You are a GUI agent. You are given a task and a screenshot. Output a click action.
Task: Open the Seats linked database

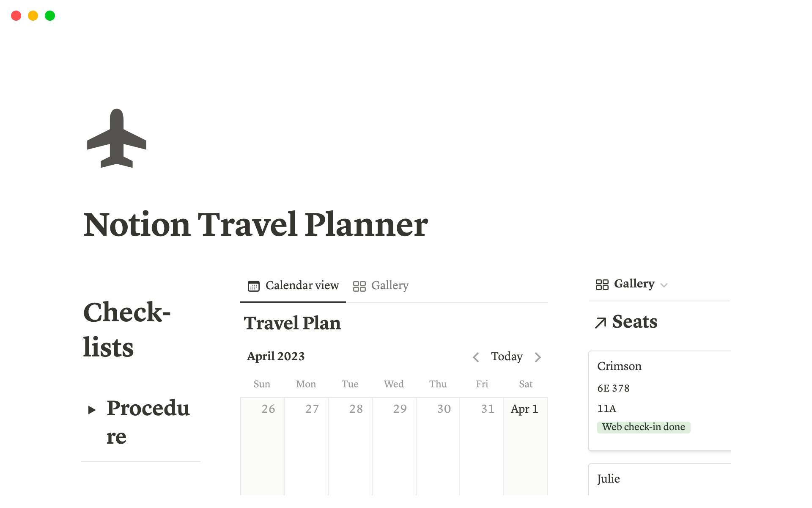click(x=634, y=322)
